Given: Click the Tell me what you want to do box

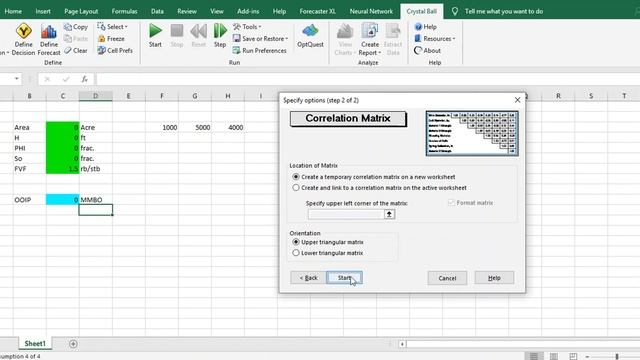Looking at the screenshot, I should (504, 11).
